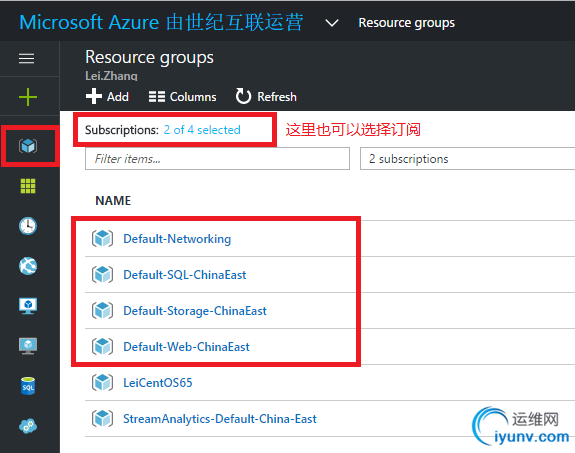
Task: Open Default-Web-ChinaEast resource group
Action: coord(186,347)
